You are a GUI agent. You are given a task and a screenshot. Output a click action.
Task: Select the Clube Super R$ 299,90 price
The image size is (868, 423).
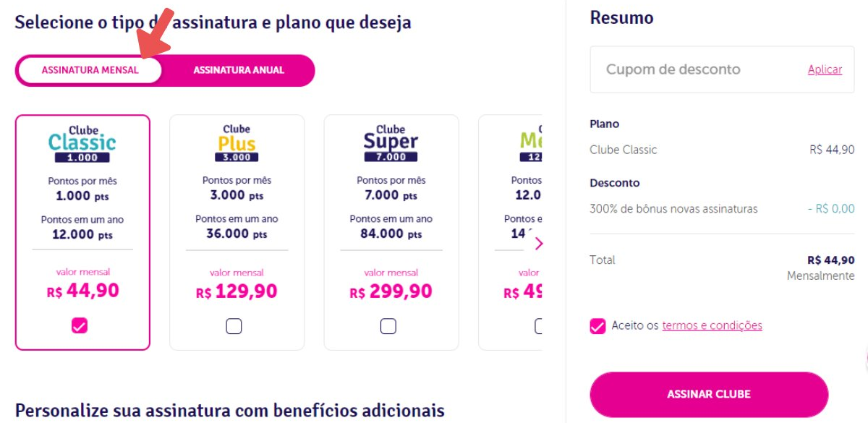[x=391, y=291]
